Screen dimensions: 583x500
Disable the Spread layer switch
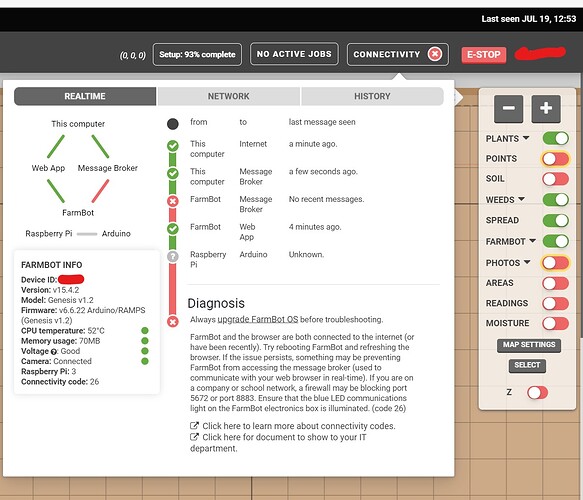555,220
